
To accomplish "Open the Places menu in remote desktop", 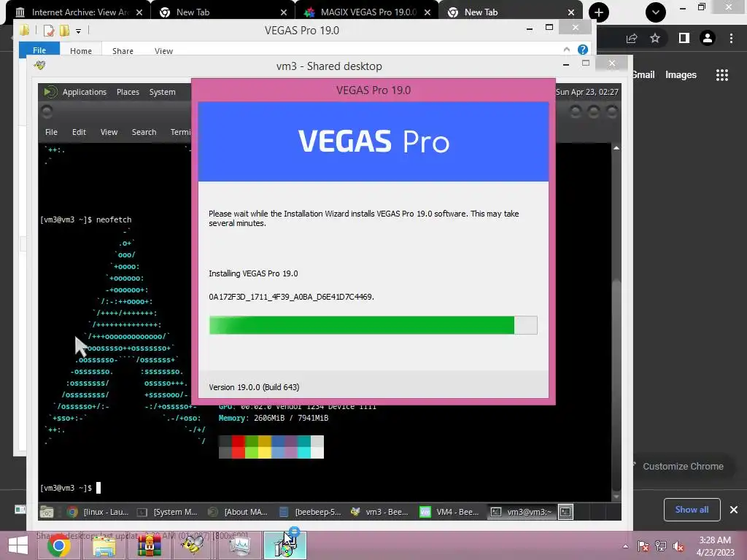I will (128, 92).
